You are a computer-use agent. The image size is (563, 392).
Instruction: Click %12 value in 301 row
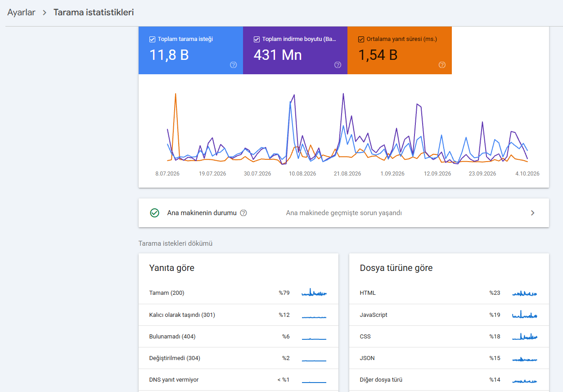(284, 315)
